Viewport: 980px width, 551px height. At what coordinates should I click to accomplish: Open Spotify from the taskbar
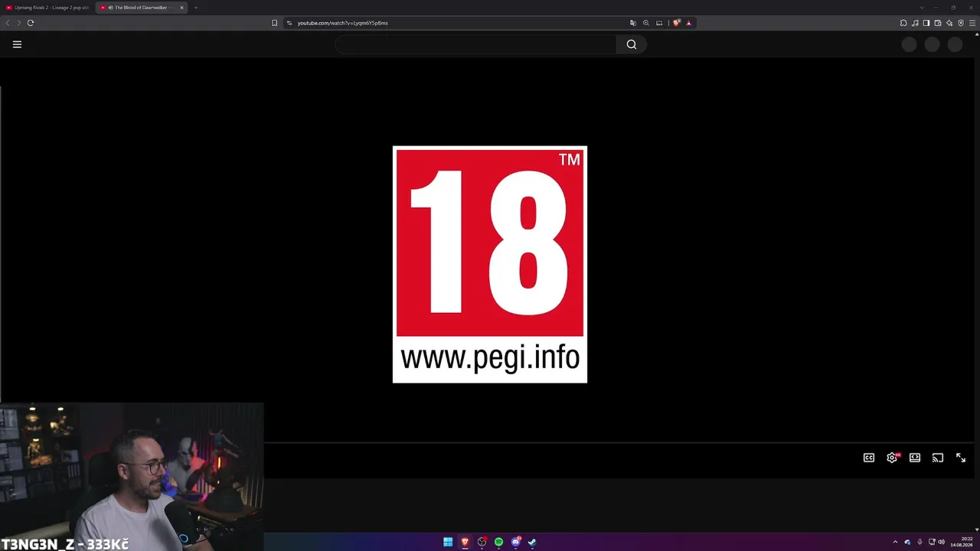[498, 542]
